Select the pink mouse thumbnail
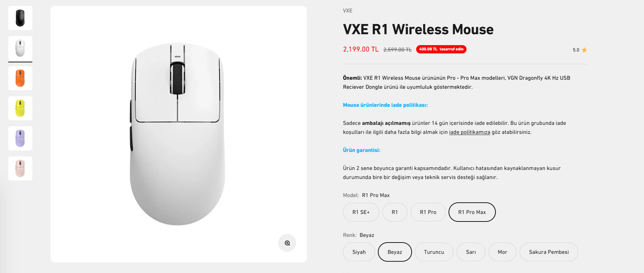Screen dimensions: 644x273 click(x=20, y=168)
